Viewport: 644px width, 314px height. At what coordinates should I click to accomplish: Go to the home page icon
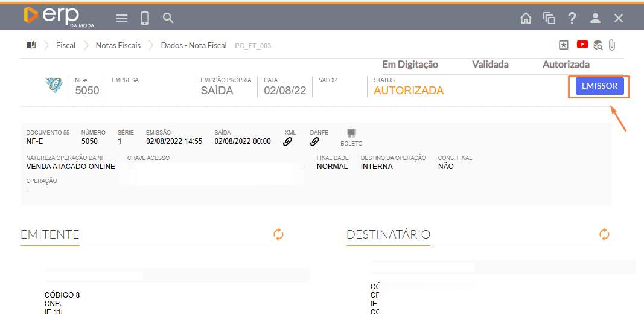coord(526,18)
